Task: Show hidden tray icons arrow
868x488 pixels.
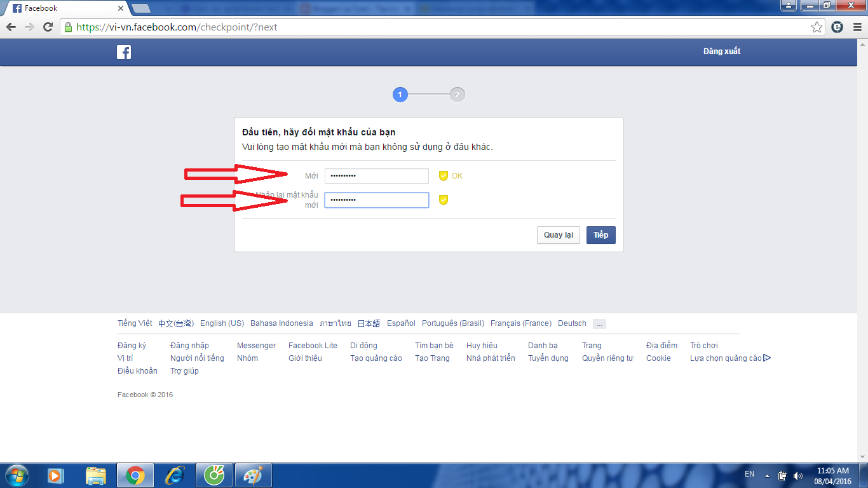Action: pyautogui.click(x=768, y=475)
